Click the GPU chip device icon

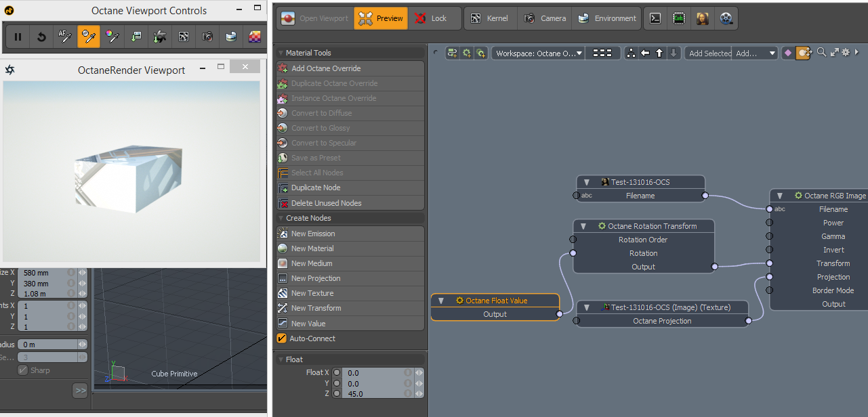679,18
